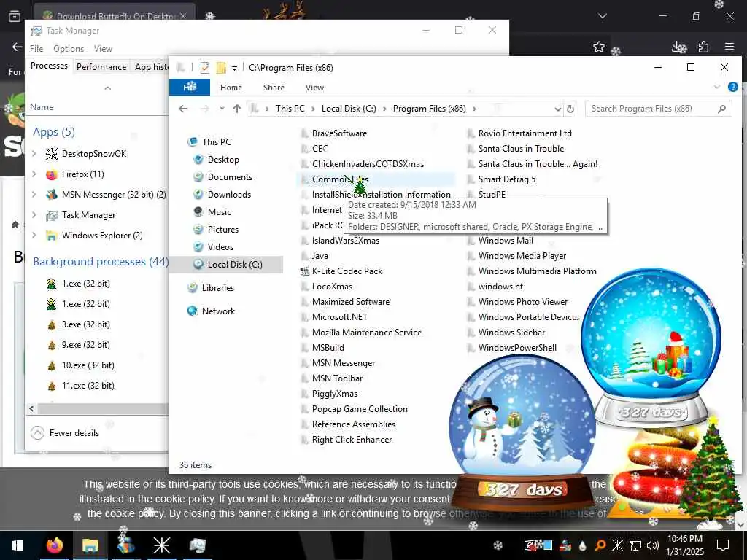
Task: Select the MSN Messenger process icon in Task Manager
Action: (x=52, y=195)
